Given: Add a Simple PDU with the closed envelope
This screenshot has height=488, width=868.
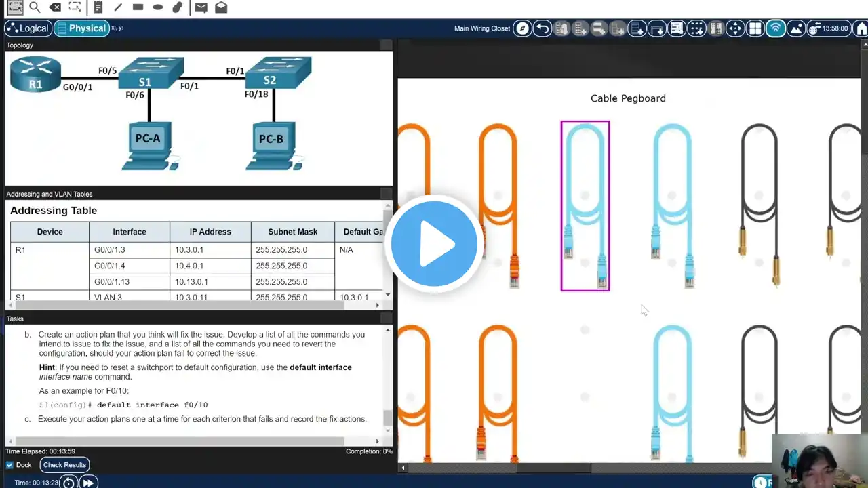Looking at the screenshot, I should click(201, 7).
